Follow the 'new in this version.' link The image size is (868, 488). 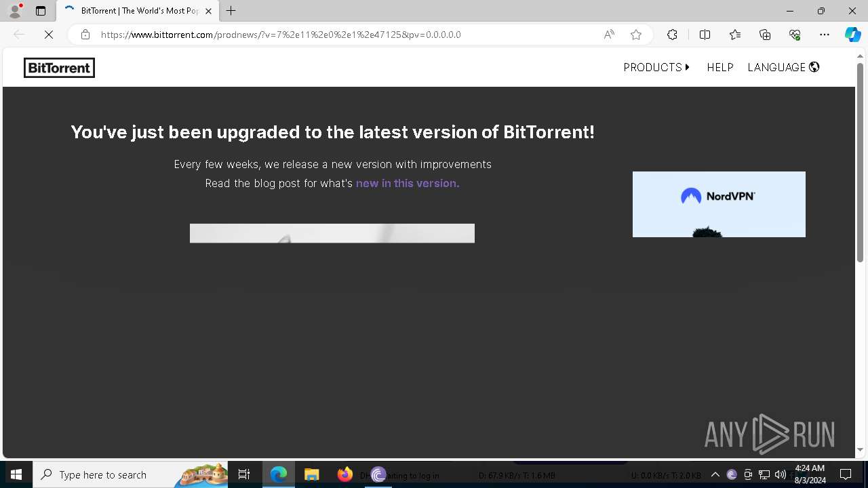[x=408, y=183]
